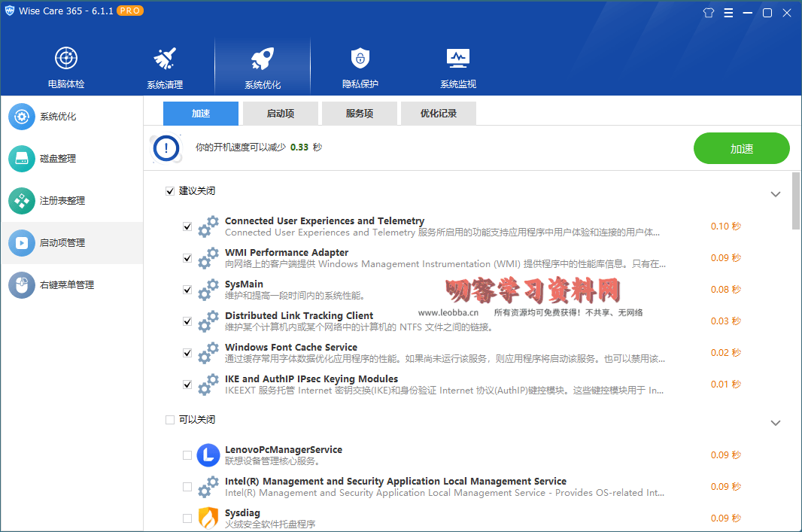Screen dimensions: 802x532
Task: Uncheck the 建议关闭 group checkbox
Action: [170, 191]
